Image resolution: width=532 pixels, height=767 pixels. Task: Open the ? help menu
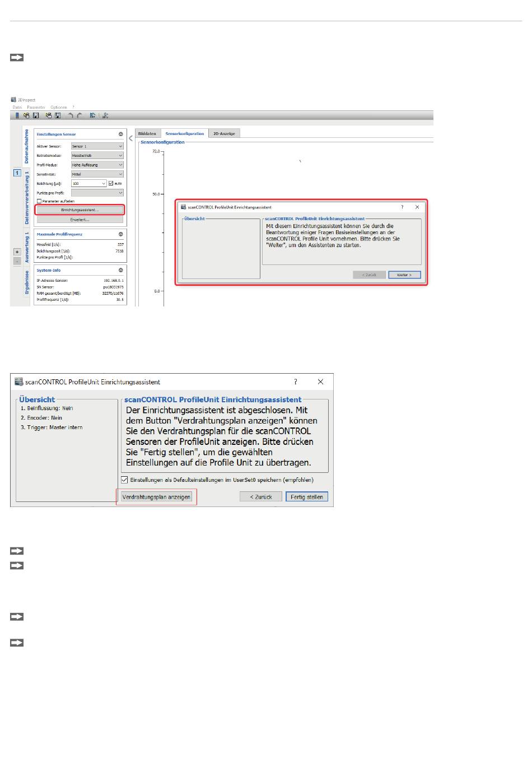click(73, 107)
